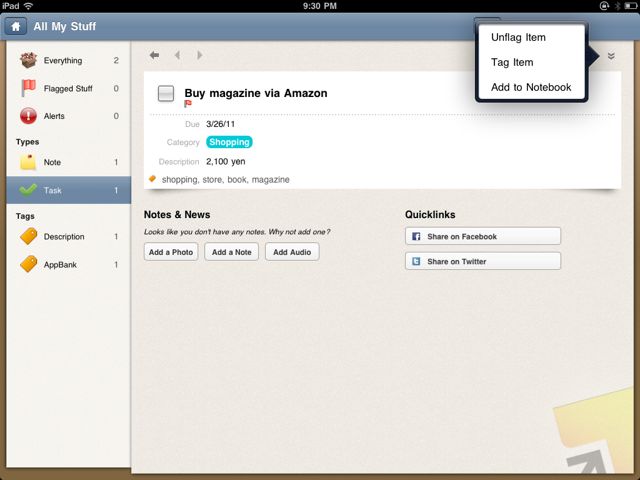This screenshot has height=480, width=640.
Task: Click the Quicklinks heading
Action: (x=430, y=215)
